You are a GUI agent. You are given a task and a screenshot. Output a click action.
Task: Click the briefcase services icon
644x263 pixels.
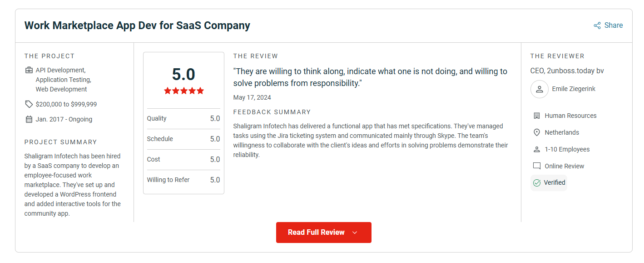tap(29, 70)
